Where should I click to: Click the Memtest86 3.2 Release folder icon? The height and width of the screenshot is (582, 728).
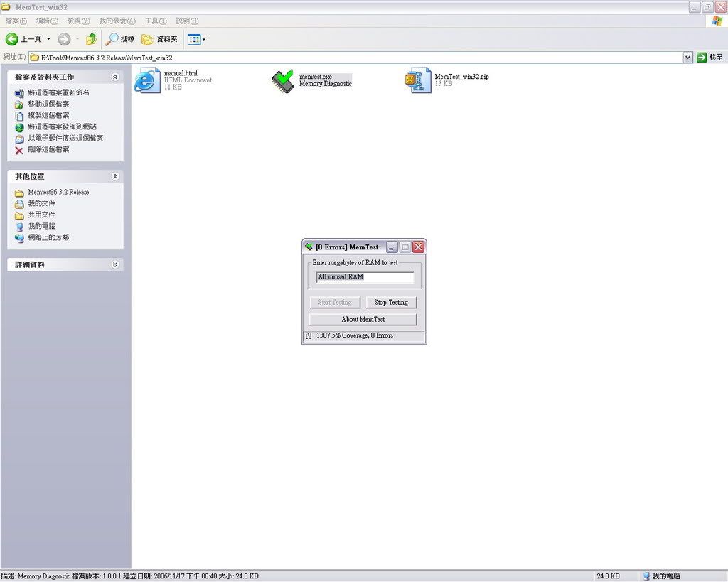(x=19, y=193)
